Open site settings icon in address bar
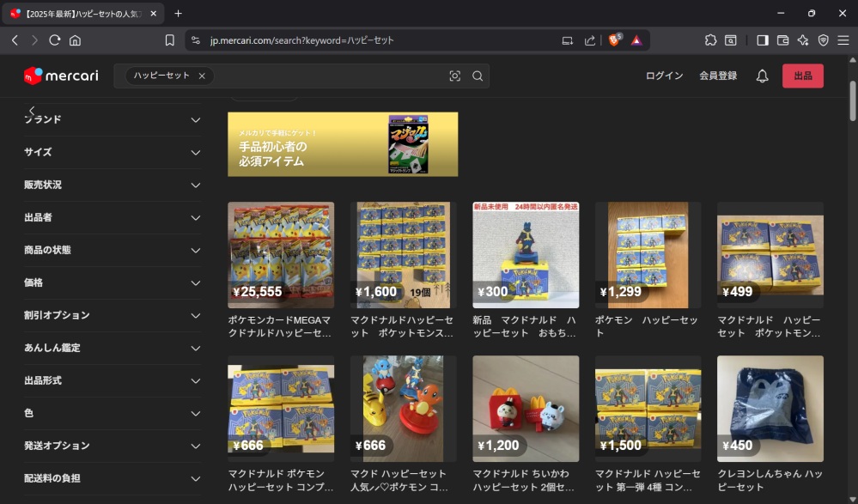This screenshot has height=504, width=858. [x=196, y=40]
